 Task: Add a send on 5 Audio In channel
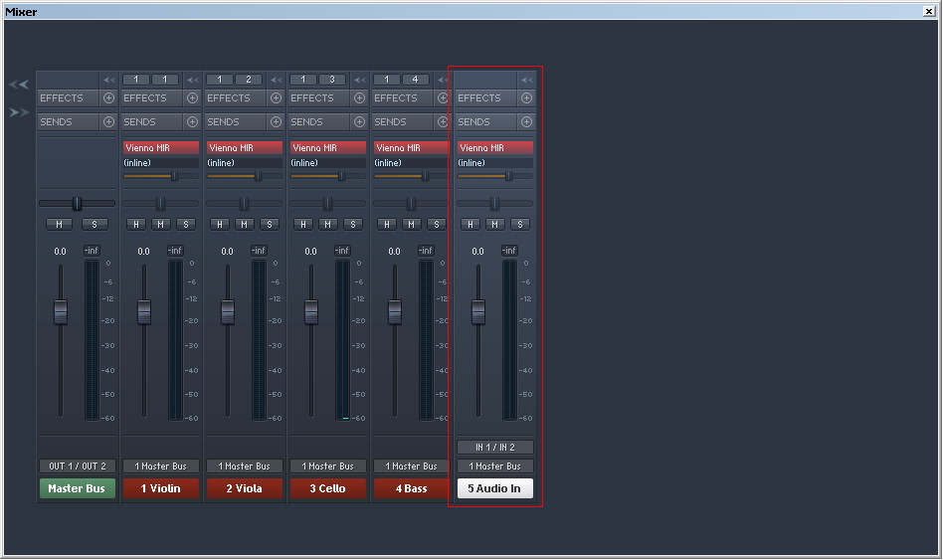pyautogui.click(x=527, y=122)
